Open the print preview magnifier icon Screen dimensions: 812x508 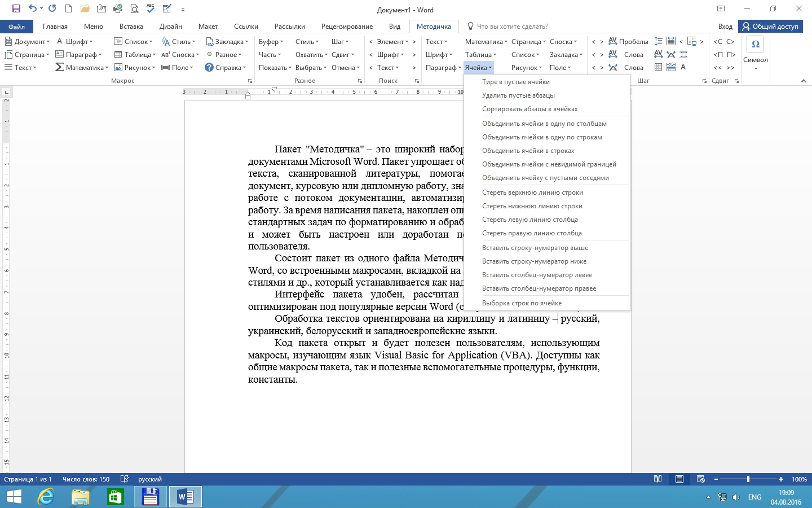pyautogui.click(x=134, y=9)
